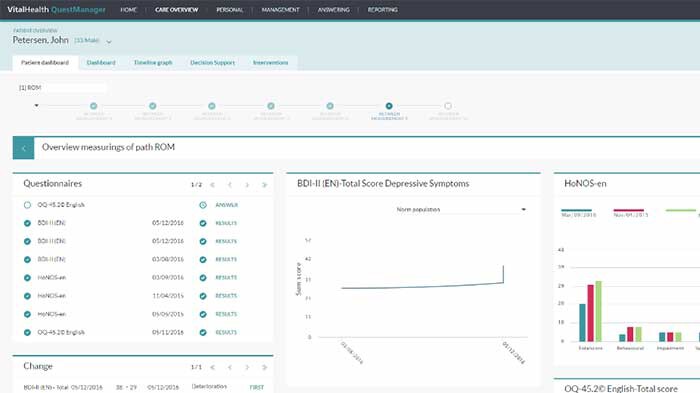This screenshot has height=393, width=700.
Task: Open RESULTS for OQ-45.2 English dated 05/11/2016
Action: point(226,333)
